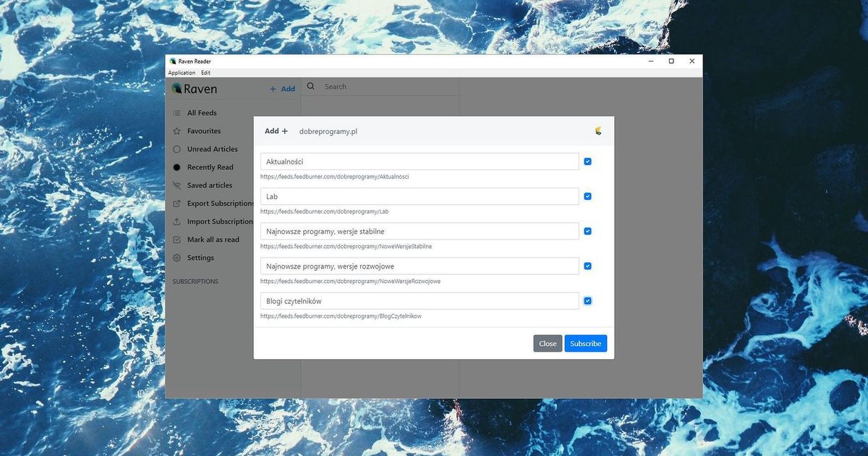Select the Saved articles sidebar label
Image resolution: width=868 pixels, height=456 pixels.
pos(210,185)
